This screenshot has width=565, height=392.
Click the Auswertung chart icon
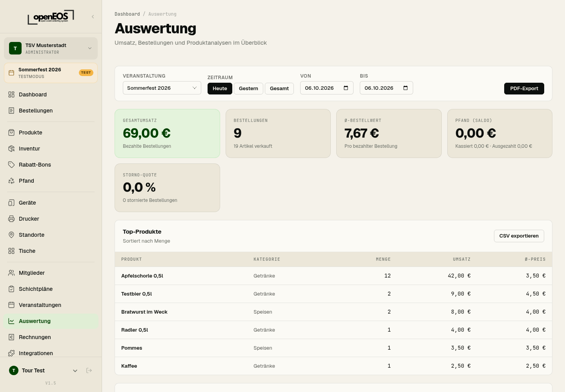coord(11,321)
